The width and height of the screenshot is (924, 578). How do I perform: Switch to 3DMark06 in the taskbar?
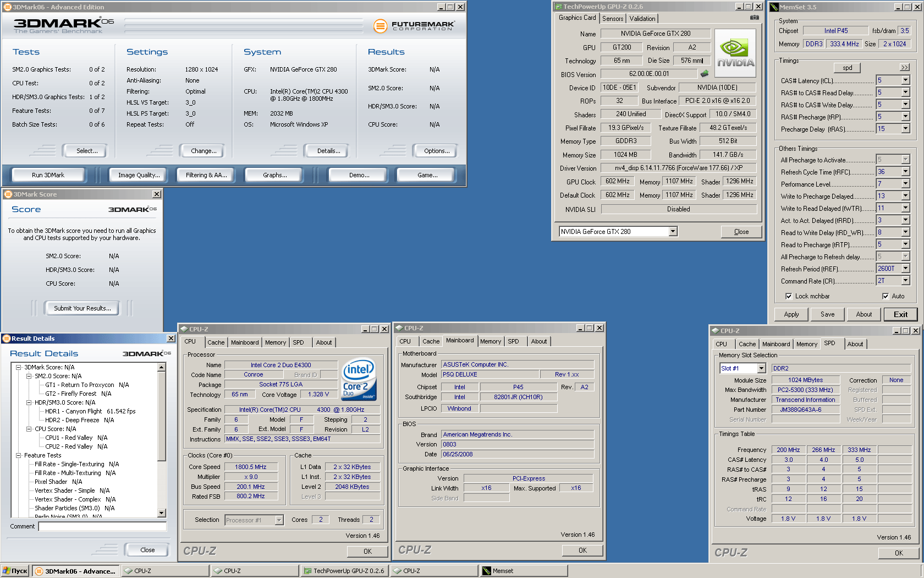click(75, 571)
